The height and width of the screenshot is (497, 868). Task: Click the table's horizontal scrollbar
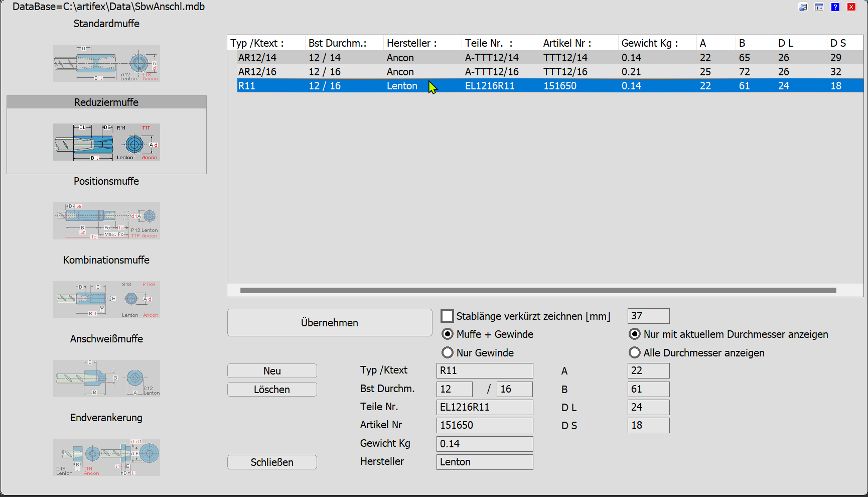[538, 290]
